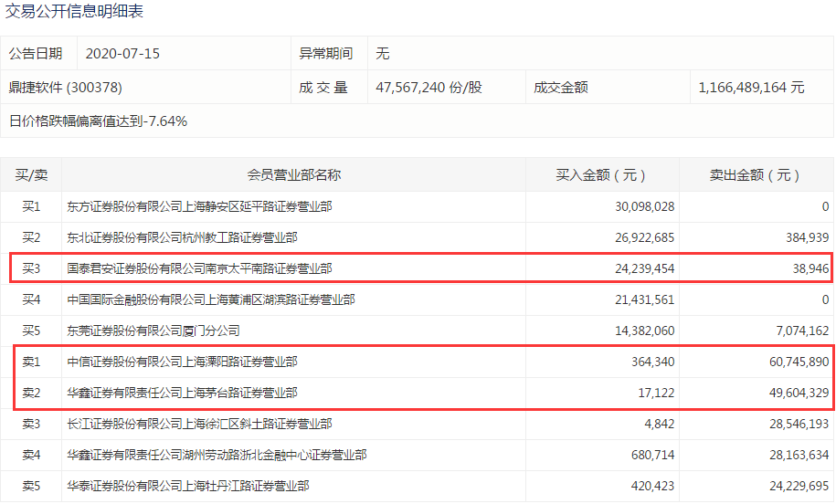This screenshot has height=504, width=836.
Task: Click sell amount 28,546,193
Action: pos(799,424)
